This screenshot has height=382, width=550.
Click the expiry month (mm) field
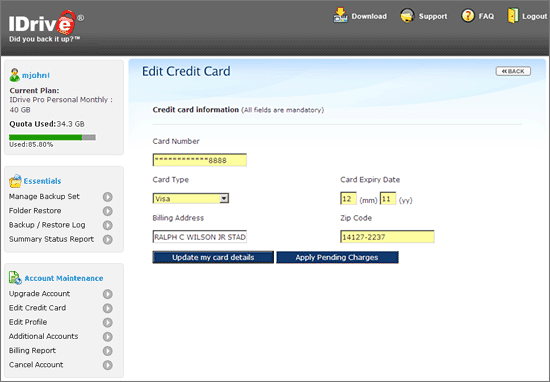348,199
